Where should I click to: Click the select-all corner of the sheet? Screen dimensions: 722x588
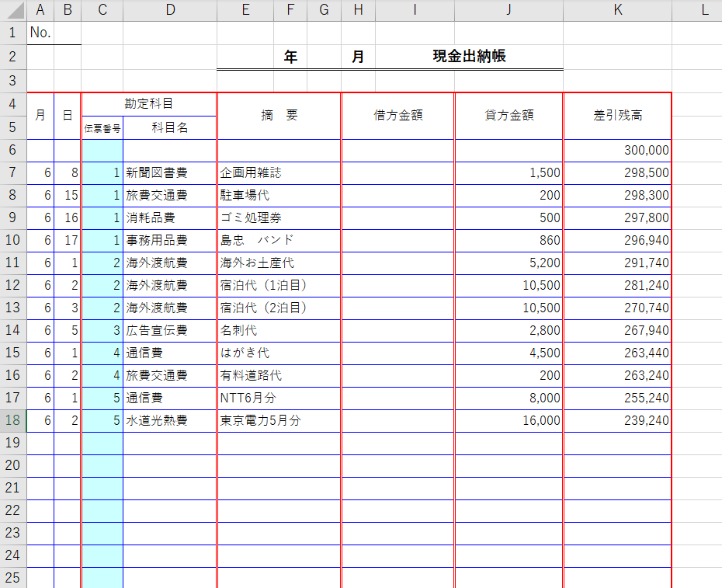pyautogui.click(x=13, y=10)
